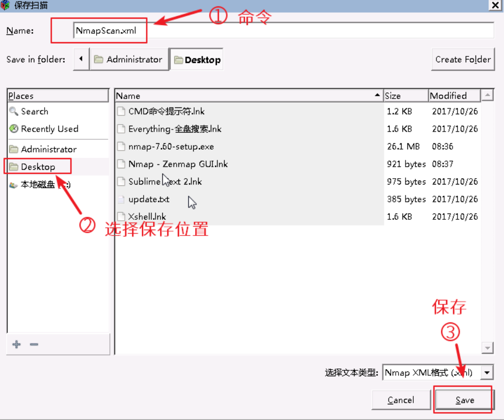Click the file list scroll up arrow
The height and width of the screenshot is (420, 504).
click(x=487, y=95)
